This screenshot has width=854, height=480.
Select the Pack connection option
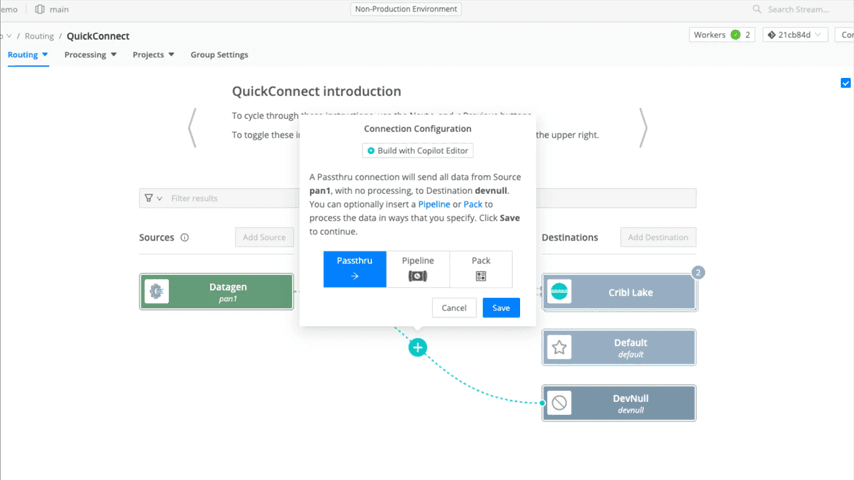[x=480, y=269]
